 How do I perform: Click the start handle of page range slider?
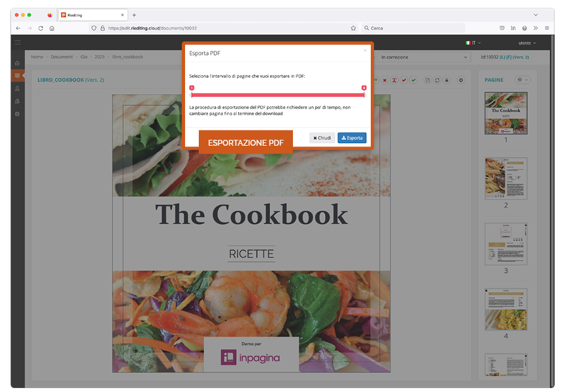pyautogui.click(x=192, y=88)
